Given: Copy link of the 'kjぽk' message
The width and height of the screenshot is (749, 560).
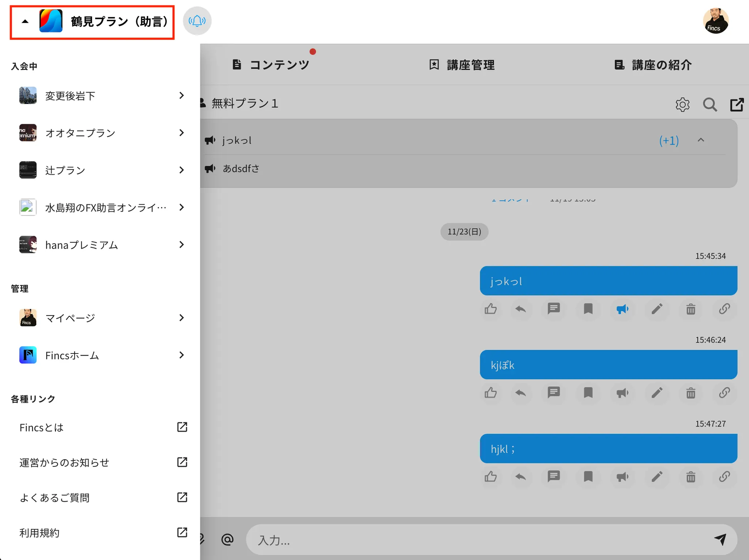Looking at the screenshot, I should point(724,393).
